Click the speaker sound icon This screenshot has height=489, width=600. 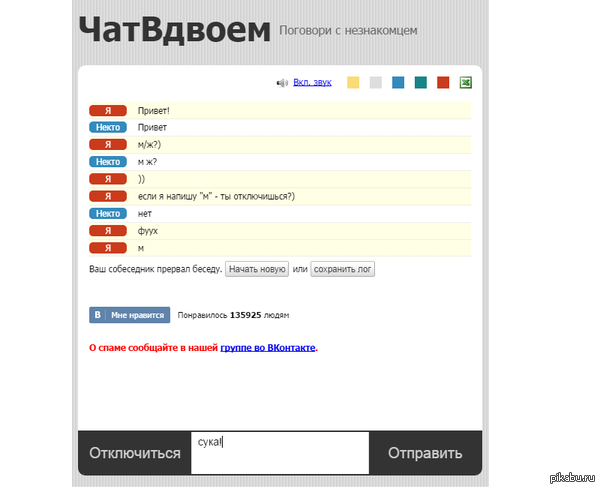point(282,83)
